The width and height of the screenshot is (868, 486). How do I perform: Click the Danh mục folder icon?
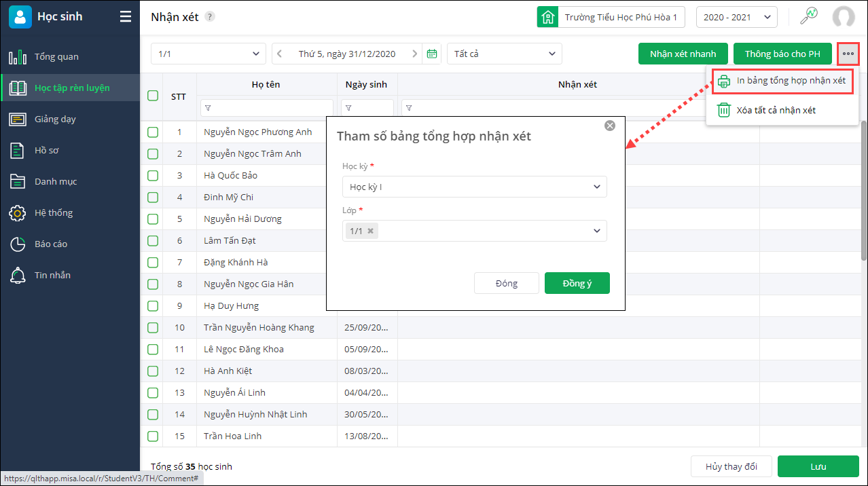(x=18, y=181)
